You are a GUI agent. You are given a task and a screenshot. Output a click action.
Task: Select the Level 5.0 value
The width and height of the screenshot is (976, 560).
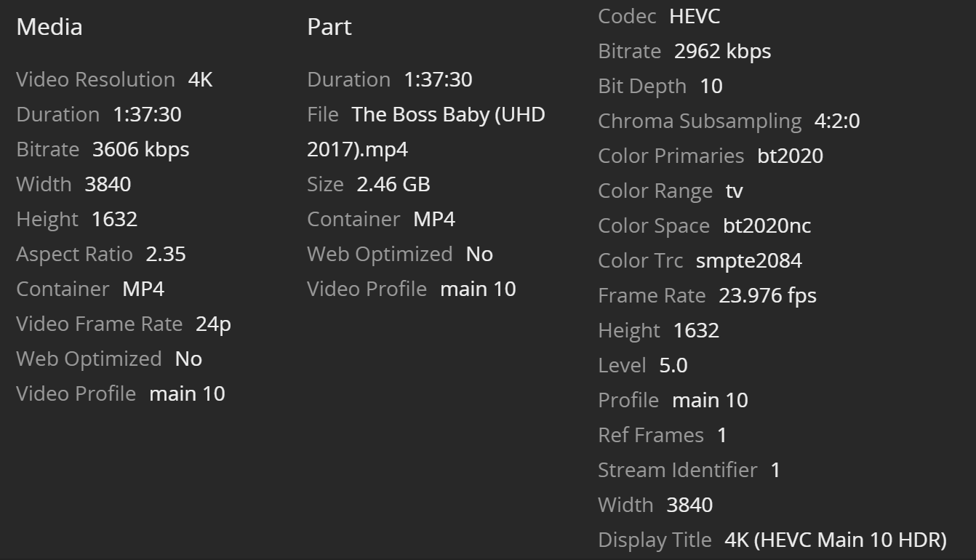(x=673, y=365)
